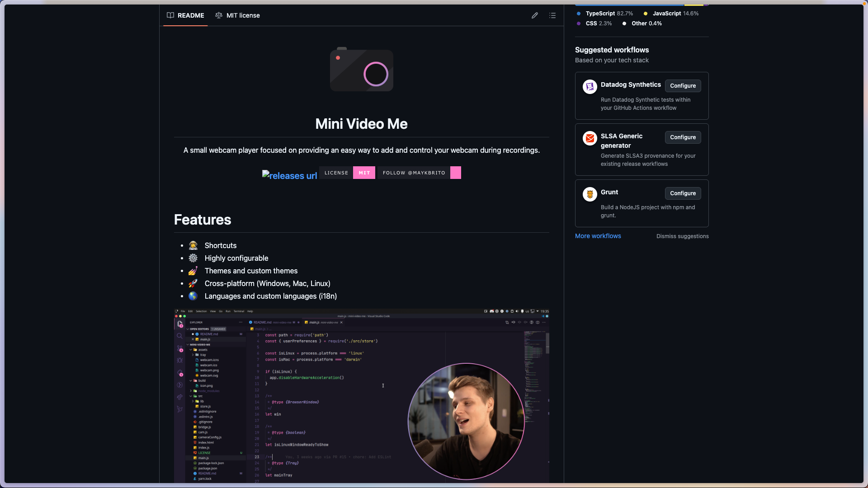Click the Grunt workflow logo icon
This screenshot has width=868, height=488.
(590, 194)
